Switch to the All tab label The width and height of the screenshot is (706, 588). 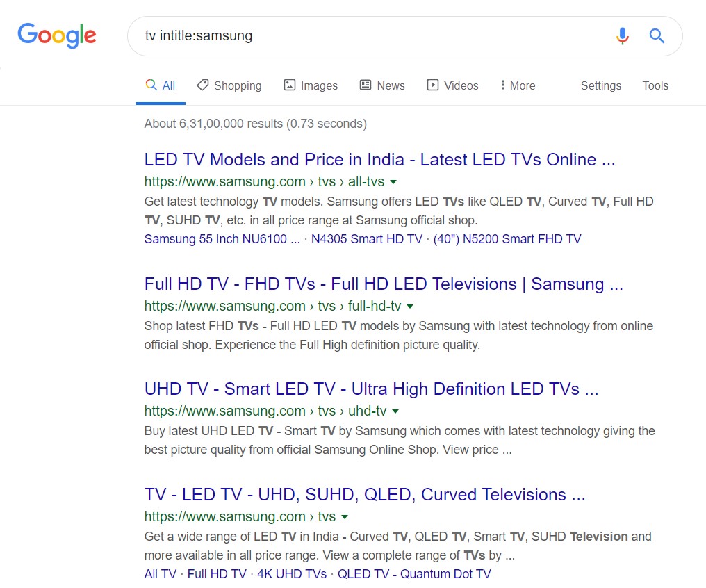click(168, 85)
